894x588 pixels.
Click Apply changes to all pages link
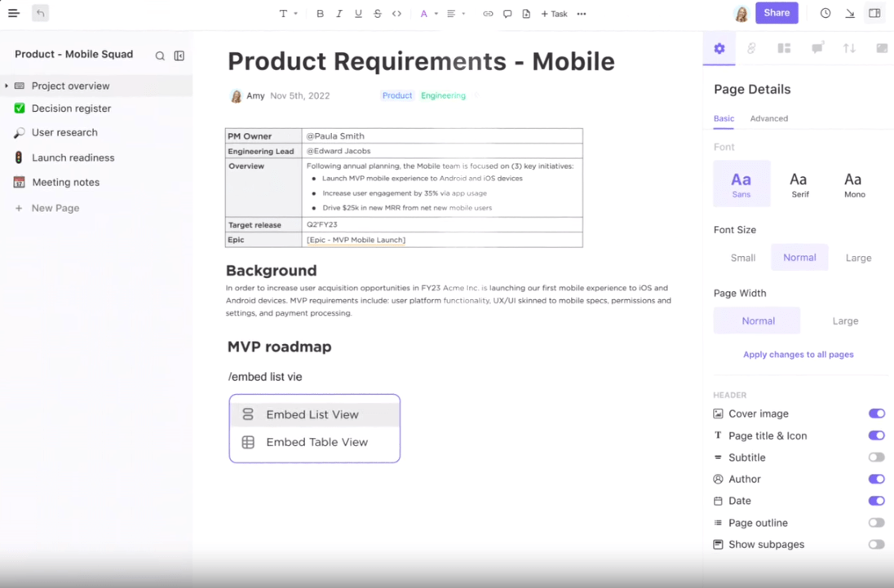click(x=799, y=355)
